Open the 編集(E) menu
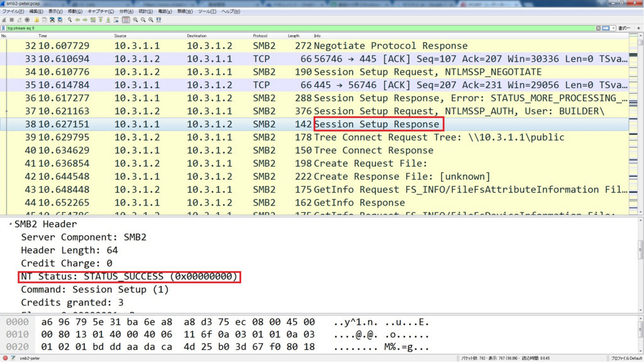Image resolution: width=644 pixels, height=362 pixels. [36, 11]
